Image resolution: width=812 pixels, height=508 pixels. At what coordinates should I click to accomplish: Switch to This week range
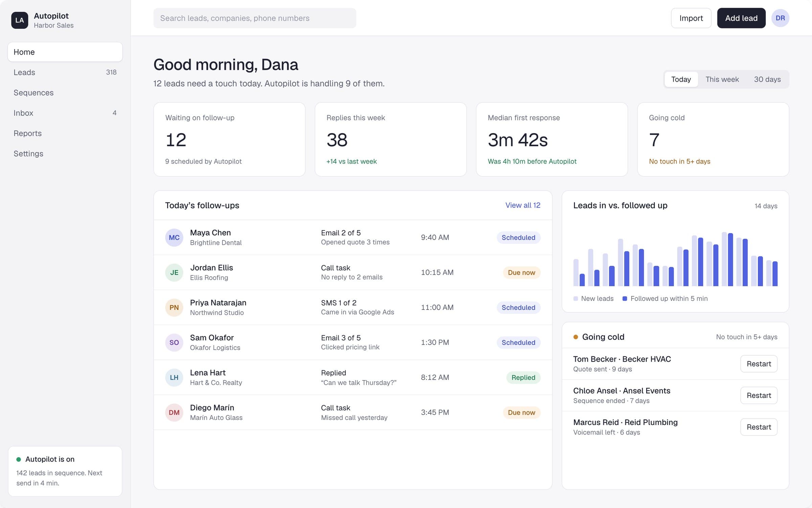(x=722, y=79)
